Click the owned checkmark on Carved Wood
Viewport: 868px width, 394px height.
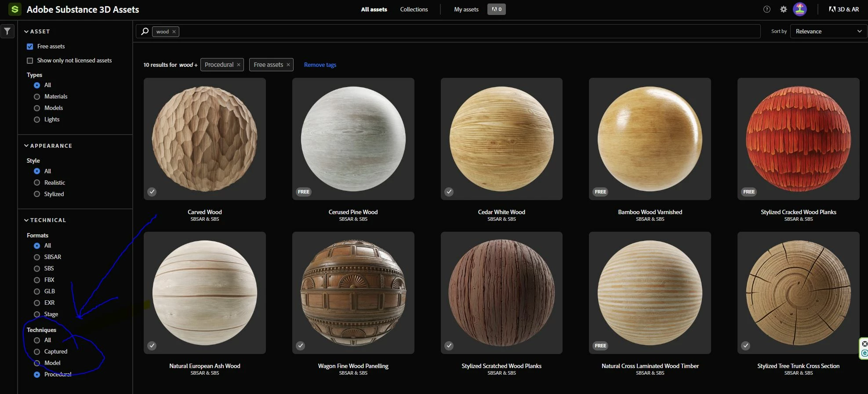point(152,192)
